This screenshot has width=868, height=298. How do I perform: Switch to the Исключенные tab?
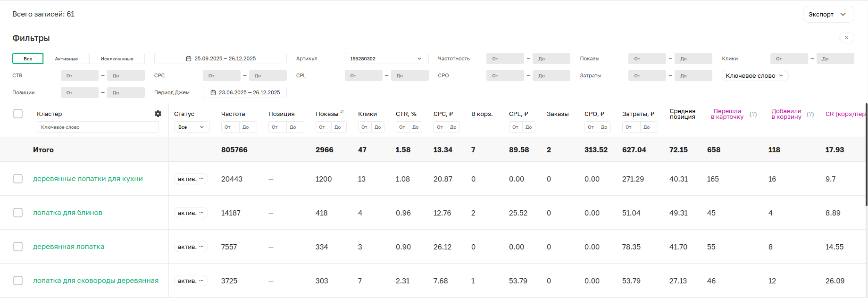click(117, 58)
